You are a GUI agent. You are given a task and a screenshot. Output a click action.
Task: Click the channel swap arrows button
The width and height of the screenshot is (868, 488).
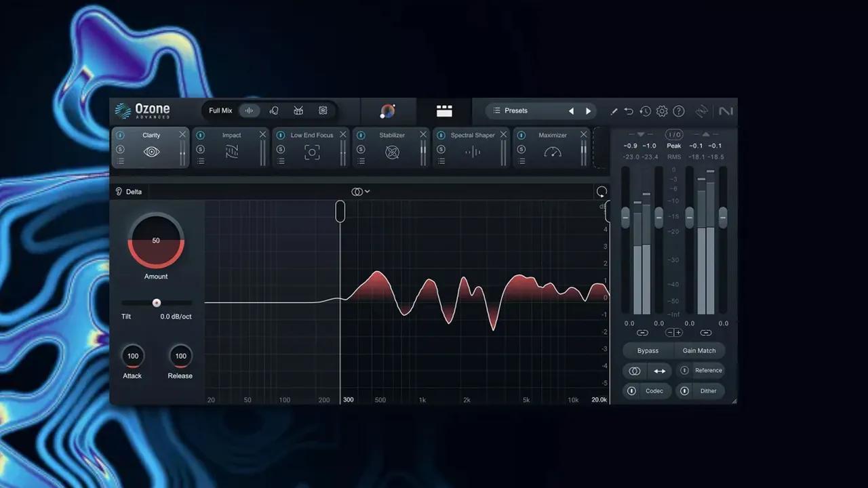pyautogui.click(x=659, y=371)
